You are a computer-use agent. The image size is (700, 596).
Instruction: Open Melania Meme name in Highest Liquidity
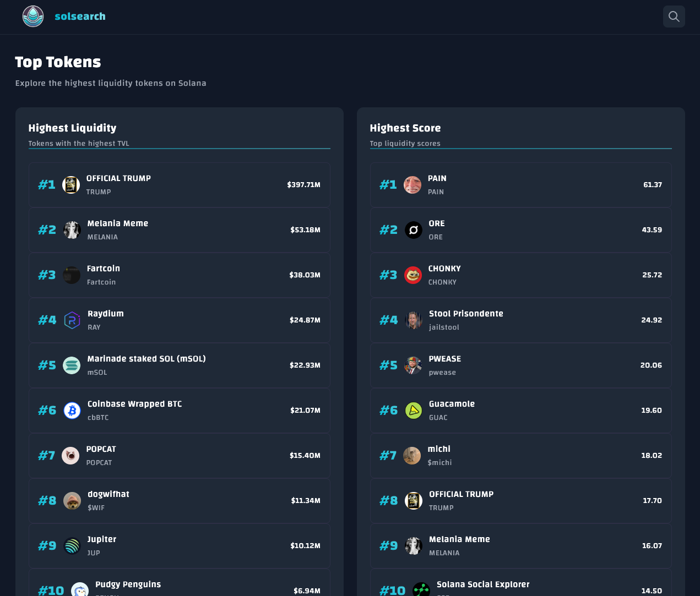pyautogui.click(x=118, y=223)
